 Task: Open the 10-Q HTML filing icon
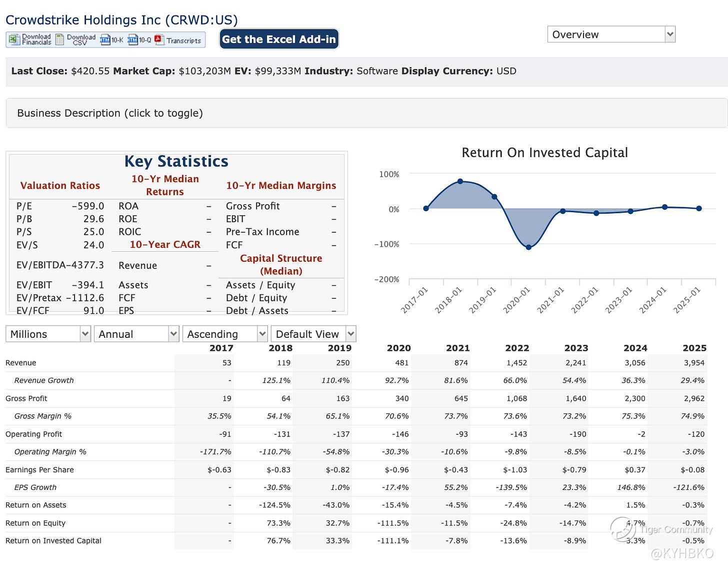(x=132, y=40)
